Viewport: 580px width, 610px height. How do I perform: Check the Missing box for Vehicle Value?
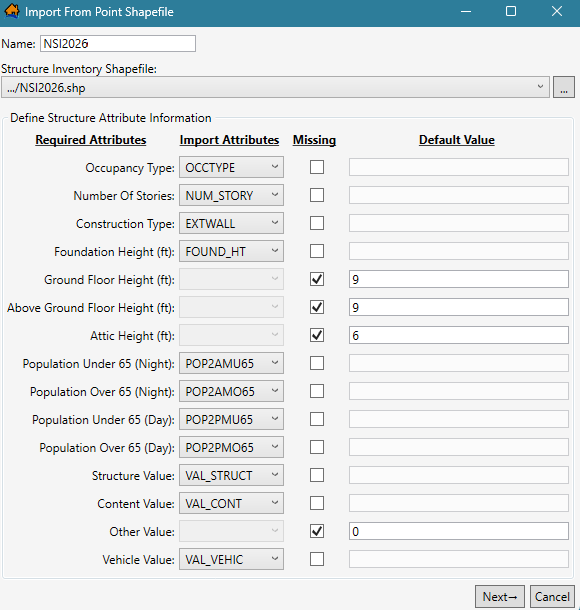tap(317, 559)
